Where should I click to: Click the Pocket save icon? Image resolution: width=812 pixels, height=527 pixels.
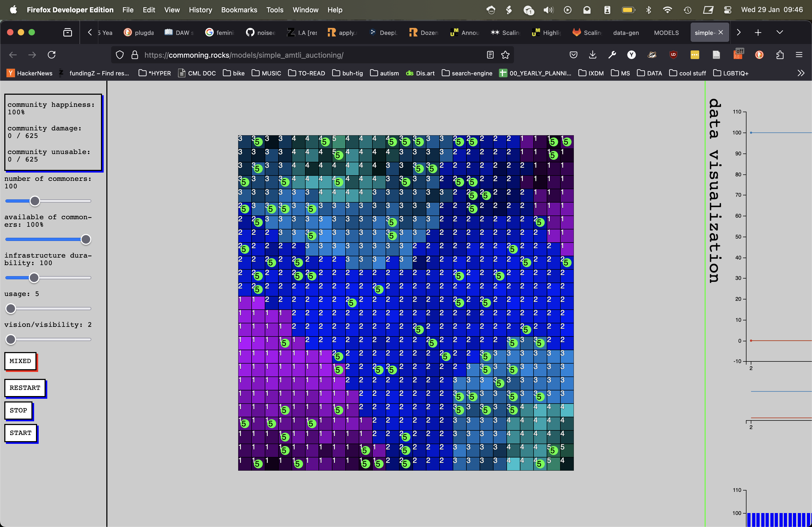[x=574, y=55]
